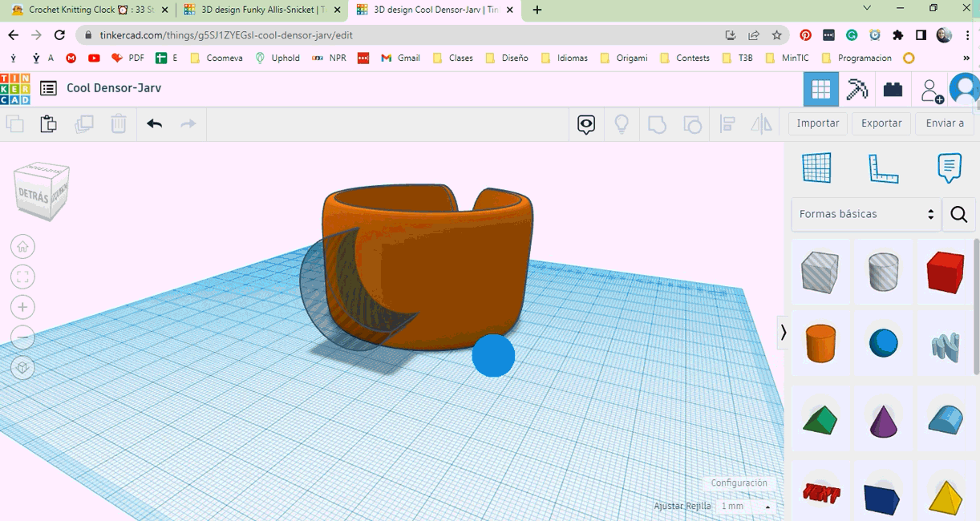Switch to Bricks mode via brick icon
Image resolution: width=980 pixels, height=521 pixels.
893,89
